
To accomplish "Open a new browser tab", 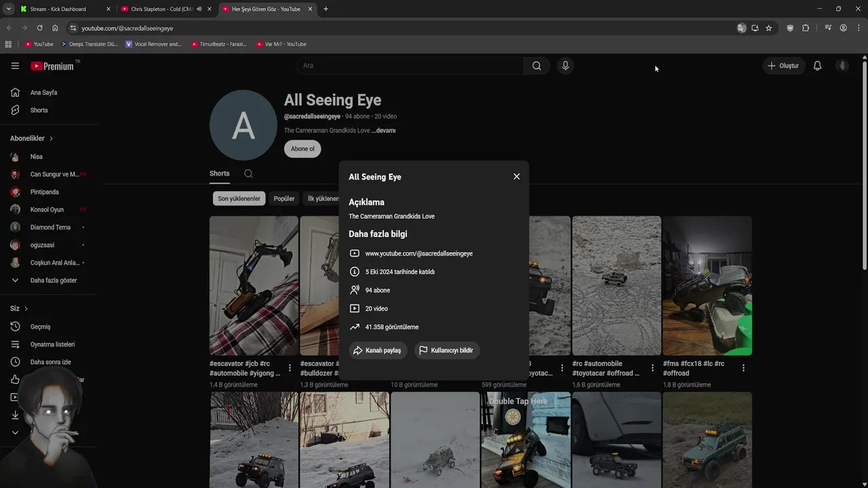I will tap(325, 9).
